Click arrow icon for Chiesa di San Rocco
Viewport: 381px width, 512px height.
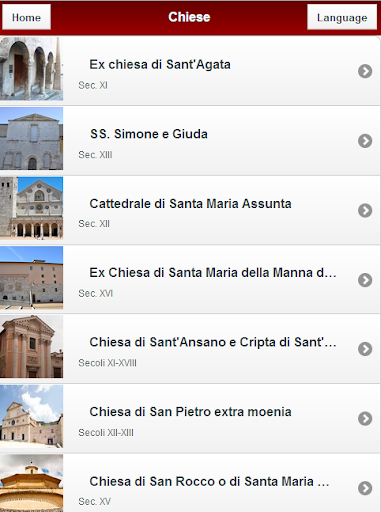pos(365,488)
